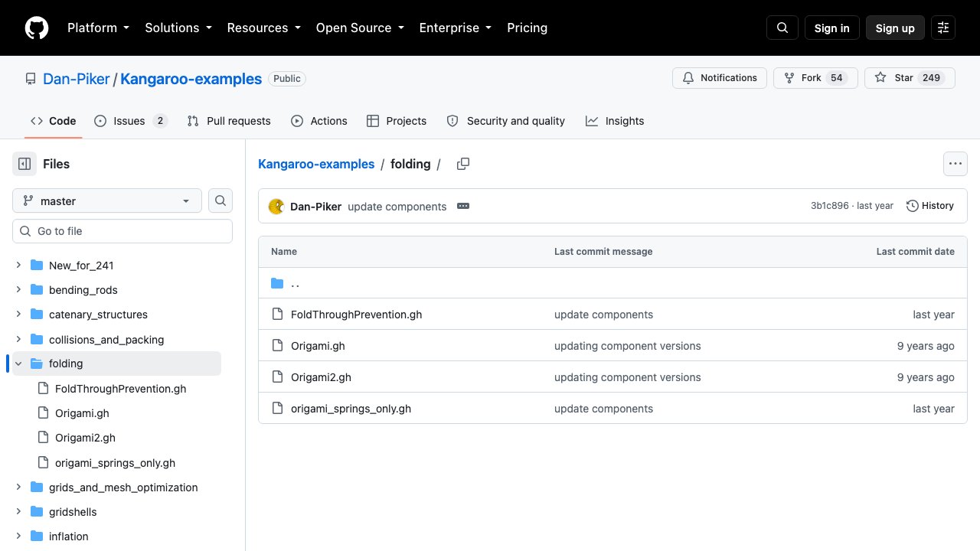Viewport: 980px width, 551px height.
Task: Open the Kangaroo-examples repository title link
Action: pos(191,79)
